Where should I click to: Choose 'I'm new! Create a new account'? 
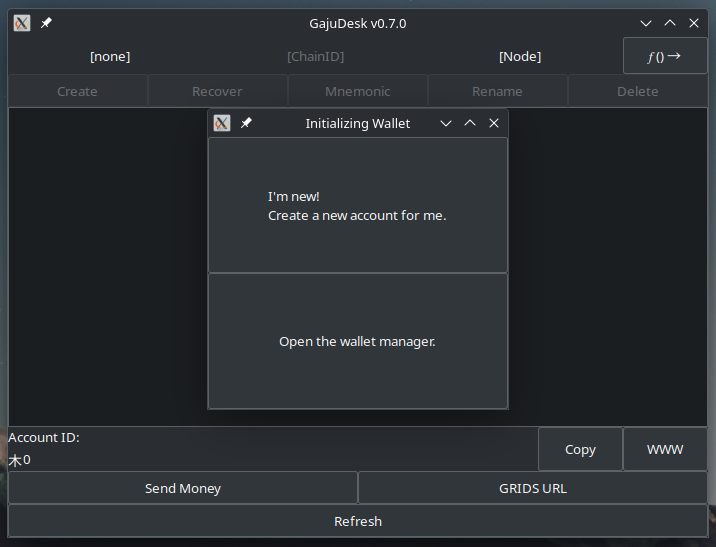click(x=357, y=205)
